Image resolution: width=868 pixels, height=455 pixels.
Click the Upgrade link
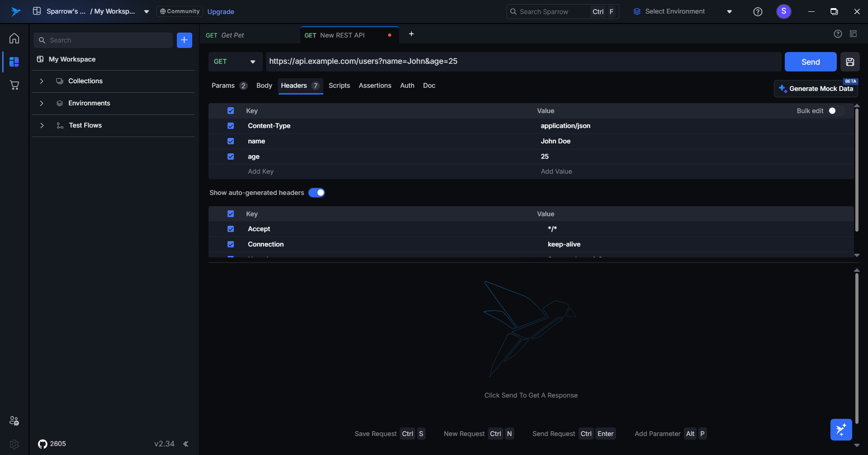click(x=221, y=12)
